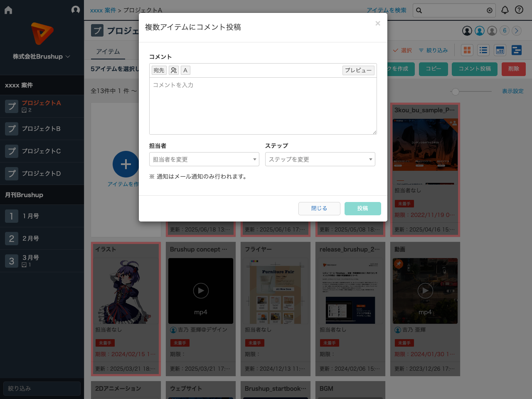532x399 pixels.
Task: Open help via the question mark icon
Action: tap(519, 10)
